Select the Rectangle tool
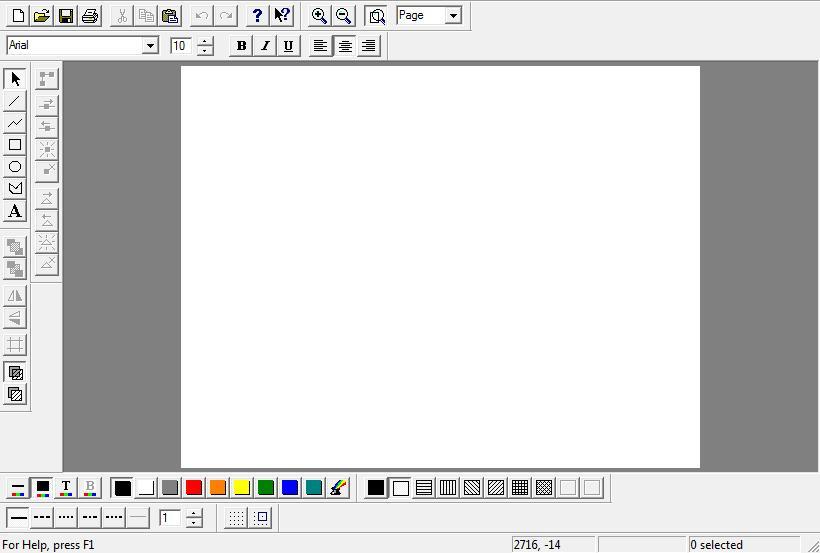 click(15, 145)
